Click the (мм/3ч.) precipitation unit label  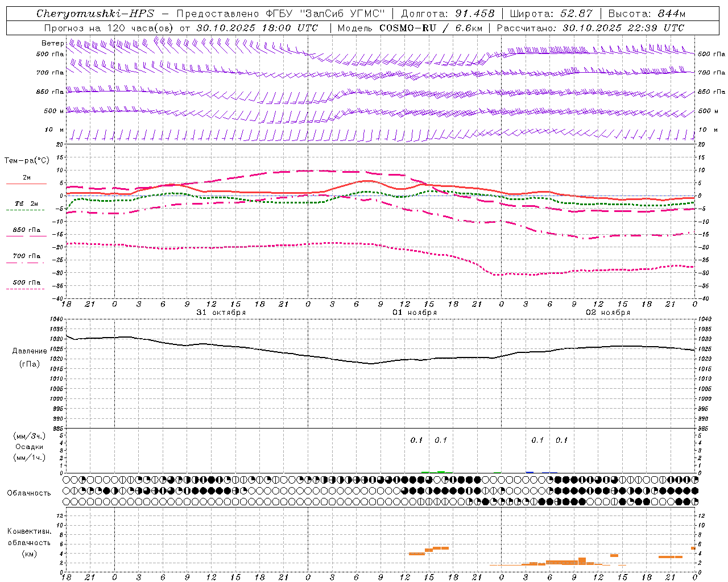click(30, 436)
